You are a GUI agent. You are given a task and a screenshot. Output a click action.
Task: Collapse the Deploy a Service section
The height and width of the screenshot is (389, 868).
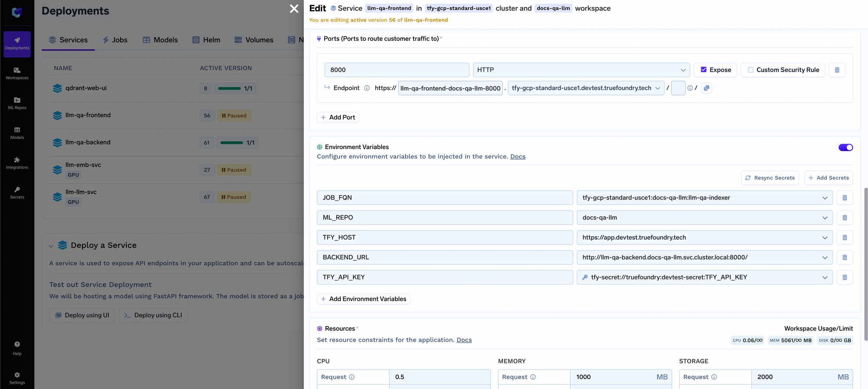coord(51,246)
